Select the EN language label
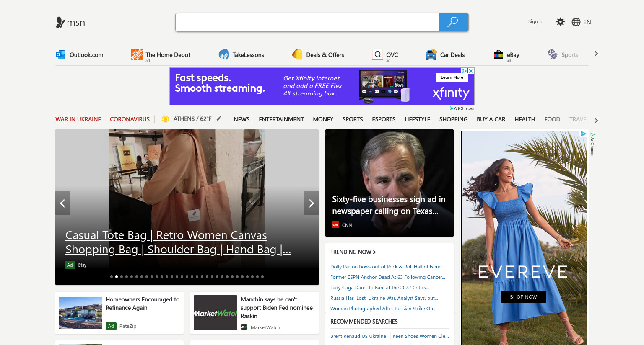The width and height of the screenshot is (644, 345). coord(587,22)
